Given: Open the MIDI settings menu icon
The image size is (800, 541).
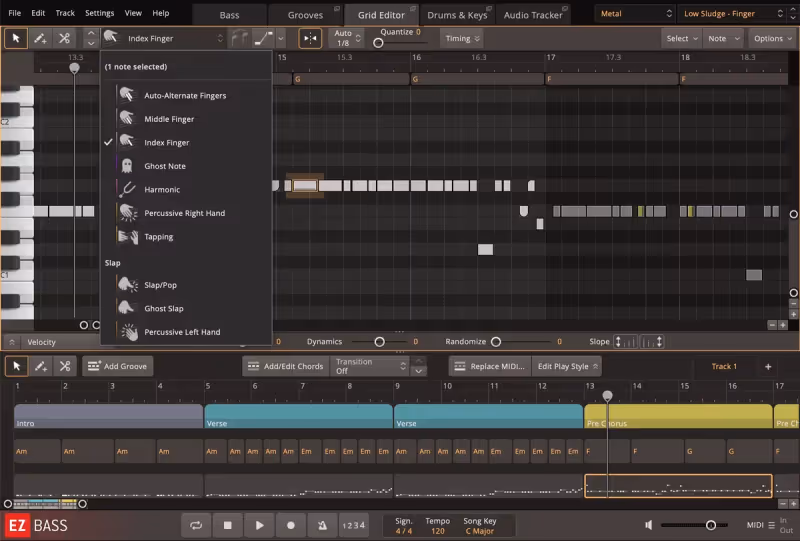Looking at the screenshot, I should click(x=771, y=525).
